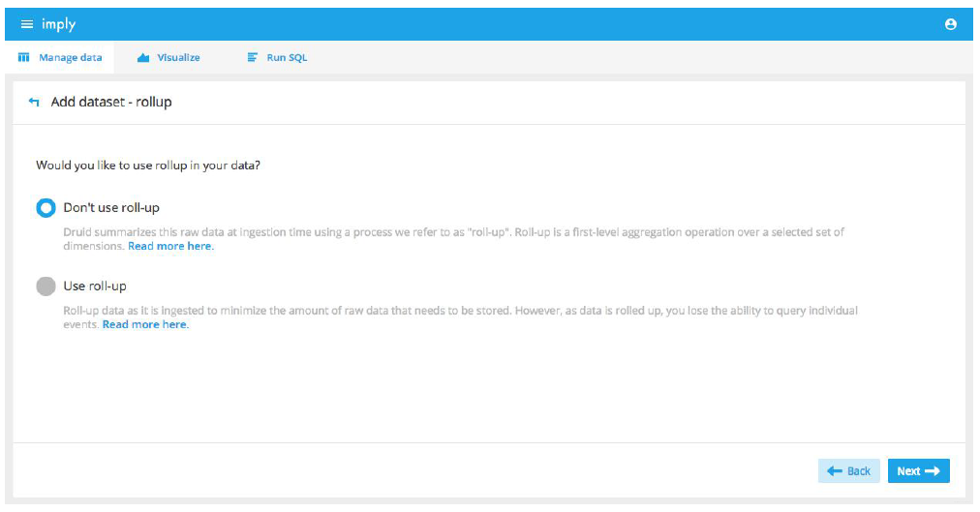Click the return arrow beside Add dataset
This screenshot has width=980, height=512.
(35, 102)
